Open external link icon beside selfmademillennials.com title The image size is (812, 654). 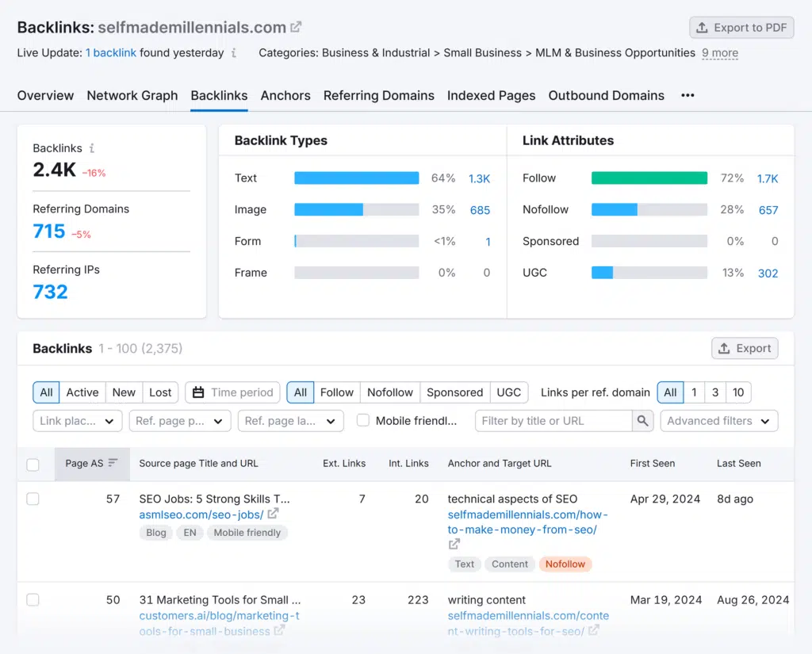click(296, 27)
